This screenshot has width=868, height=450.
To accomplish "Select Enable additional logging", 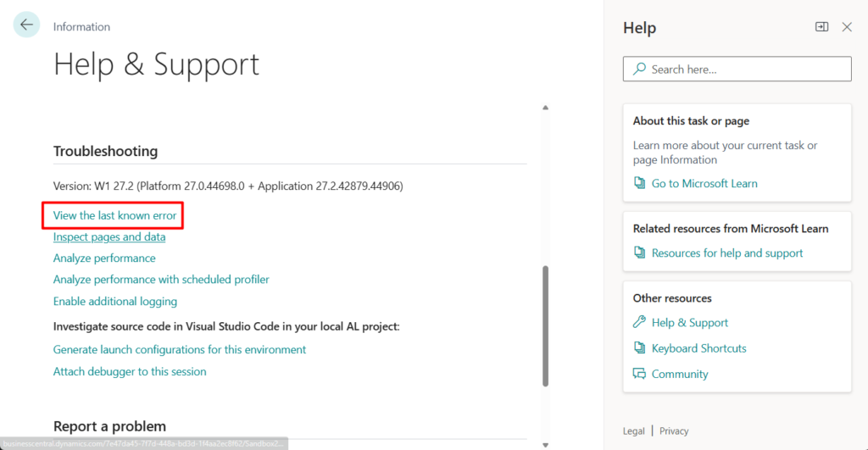I will (x=115, y=301).
